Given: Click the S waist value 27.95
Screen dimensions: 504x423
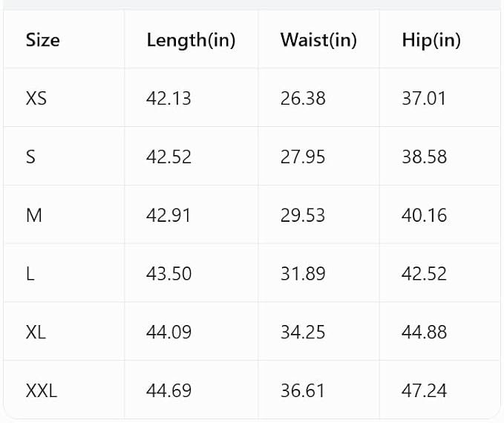Looking at the screenshot, I should coord(303,157).
